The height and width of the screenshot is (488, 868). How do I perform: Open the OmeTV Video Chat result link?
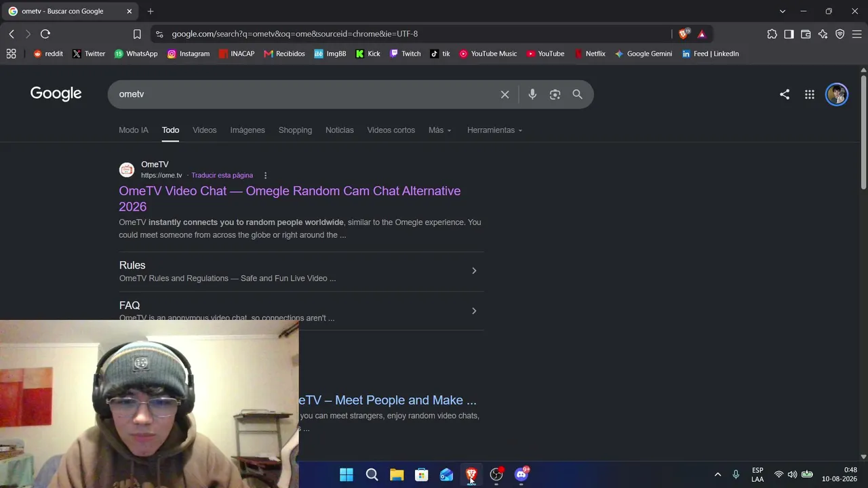click(x=290, y=199)
